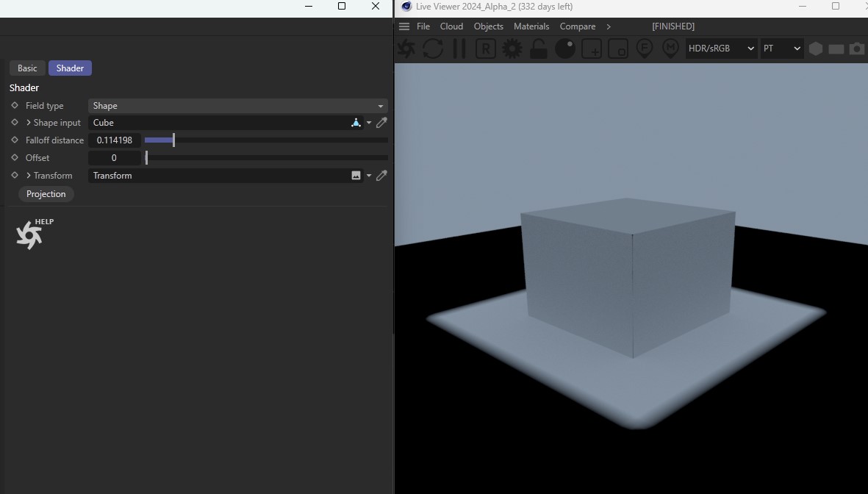Click the [FINISHED] render status text
Image resolution: width=868 pixels, height=494 pixels.
point(673,26)
